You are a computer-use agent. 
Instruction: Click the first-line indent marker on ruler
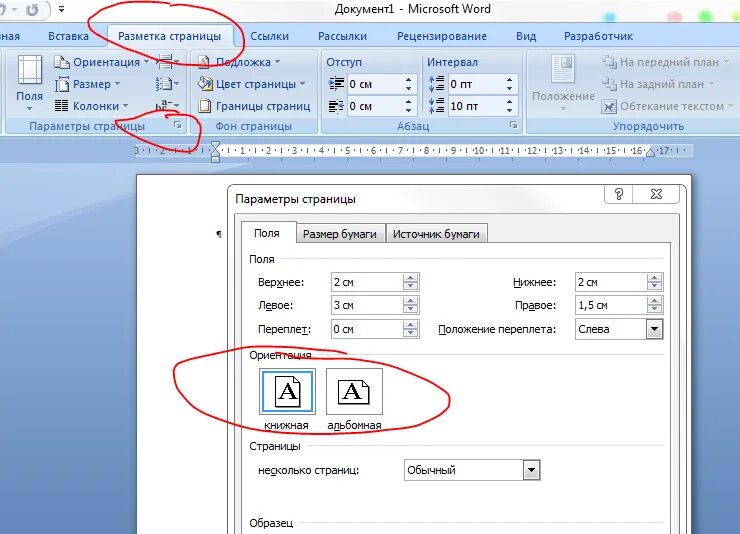tap(215, 146)
